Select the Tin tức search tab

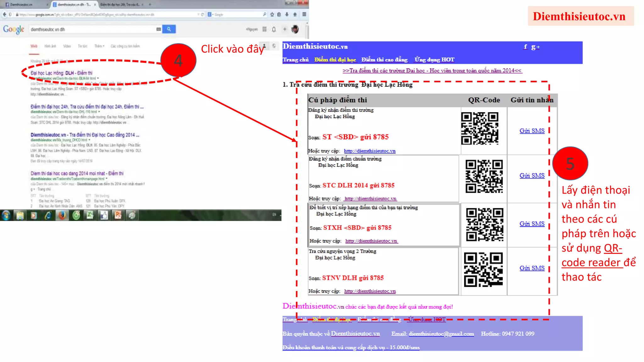82,46
